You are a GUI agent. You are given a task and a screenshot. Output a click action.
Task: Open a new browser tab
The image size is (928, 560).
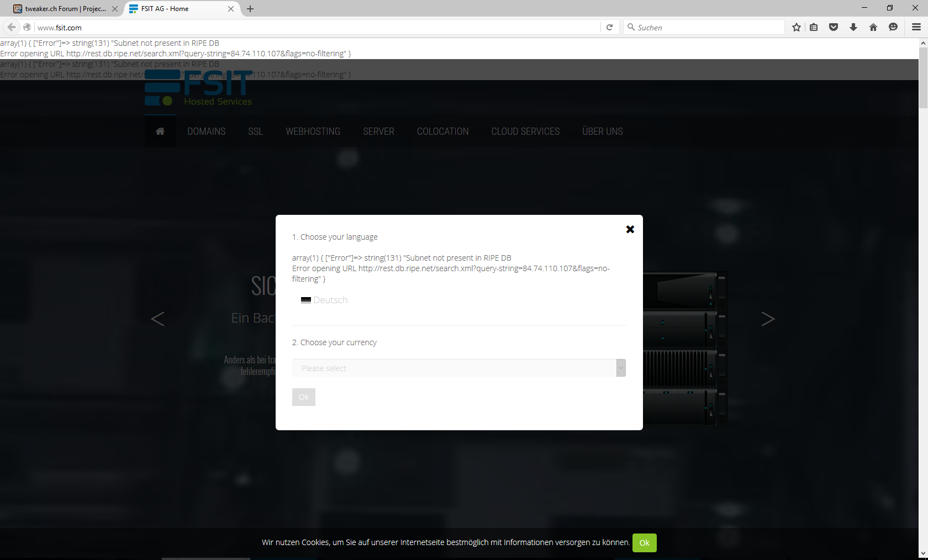point(250,9)
